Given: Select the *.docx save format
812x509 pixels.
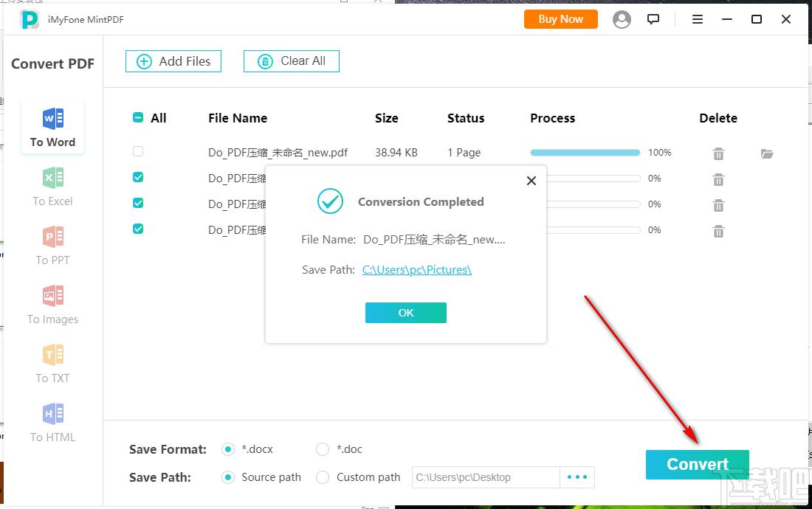Looking at the screenshot, I should click(x=228, y=449).
